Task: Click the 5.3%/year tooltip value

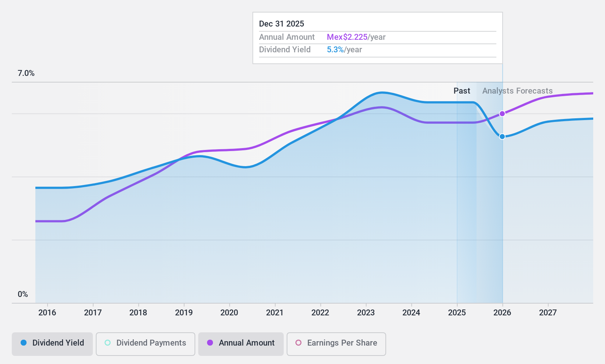Action: click(344, 50)
